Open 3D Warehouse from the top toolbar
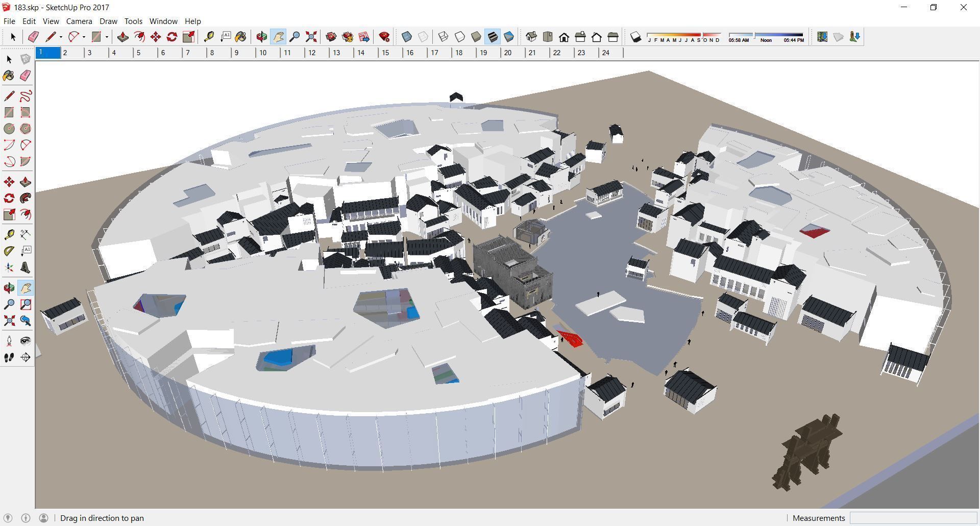 click(331, 37)
